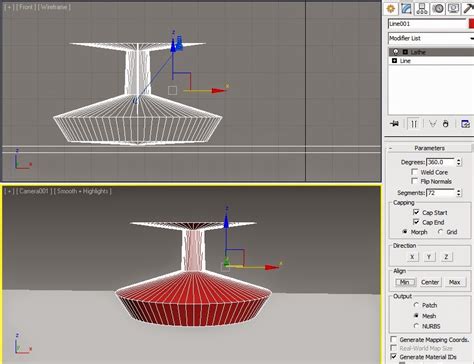The image size is (474, 364).
Task: Open the Wireframe shading menu
Action: (x=55, y=7)
